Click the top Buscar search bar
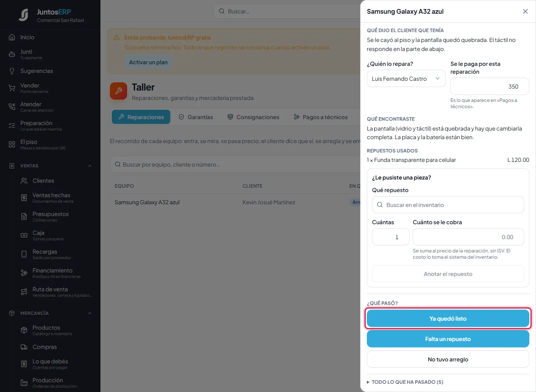The width and height of the screenshot is (536, 392). pyautogui.click(x=287, y=11)
